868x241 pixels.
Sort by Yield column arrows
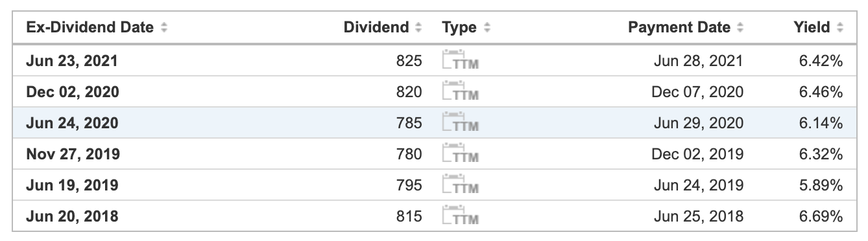[x=840, y=28]
